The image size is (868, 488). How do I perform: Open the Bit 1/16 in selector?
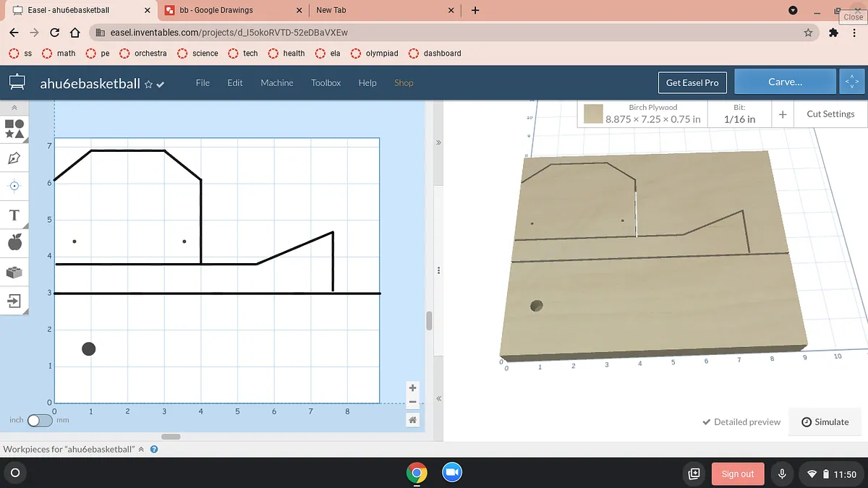click(x=739, y=114)
